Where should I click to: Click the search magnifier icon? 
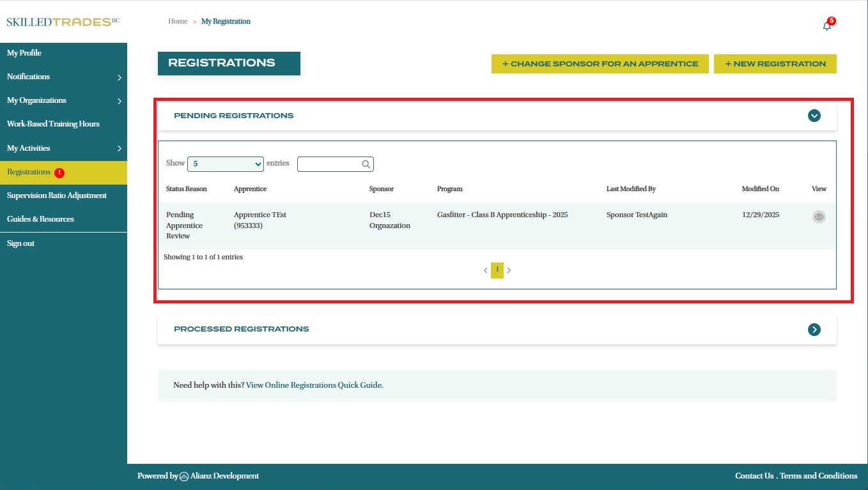[366, 164]
